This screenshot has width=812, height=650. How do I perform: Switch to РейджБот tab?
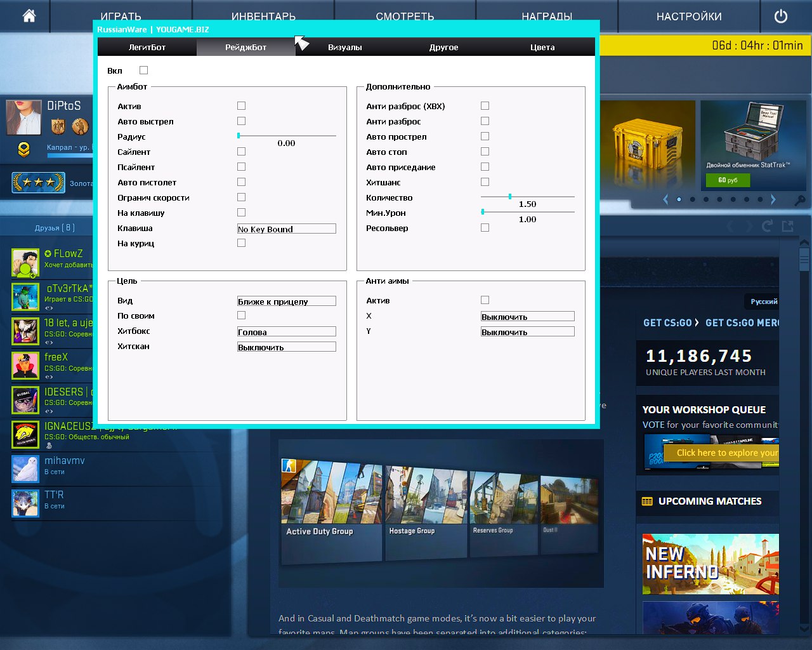click(246, 47)
